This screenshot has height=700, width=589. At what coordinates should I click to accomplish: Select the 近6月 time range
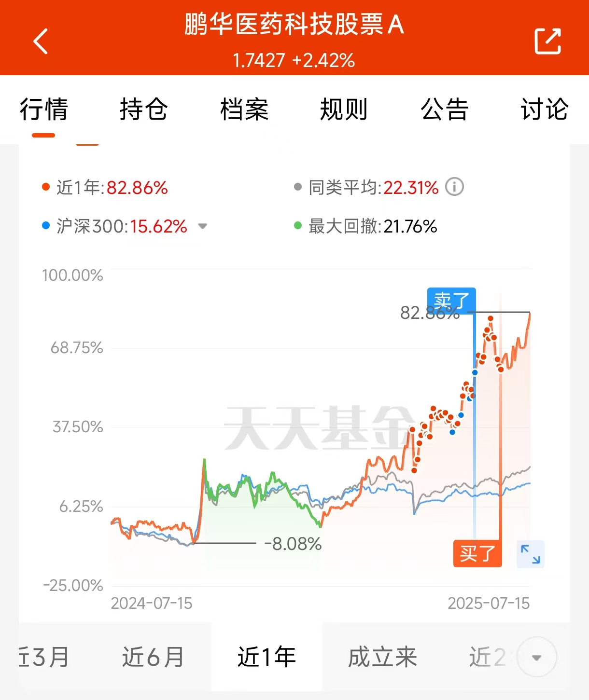pos(153,657)
